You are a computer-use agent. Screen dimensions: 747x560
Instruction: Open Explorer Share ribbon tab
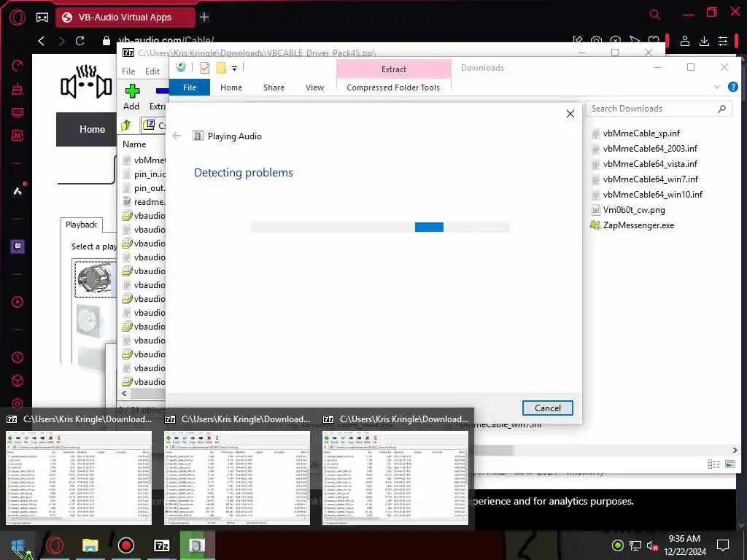click(x=274, y=87)
